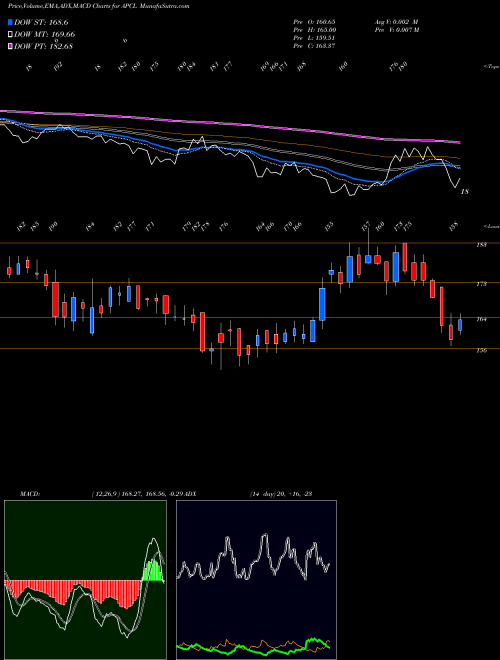
Task: Click the magenta DOW PT legend swatch
Action: pyautogui.click(x=10, y=46)
